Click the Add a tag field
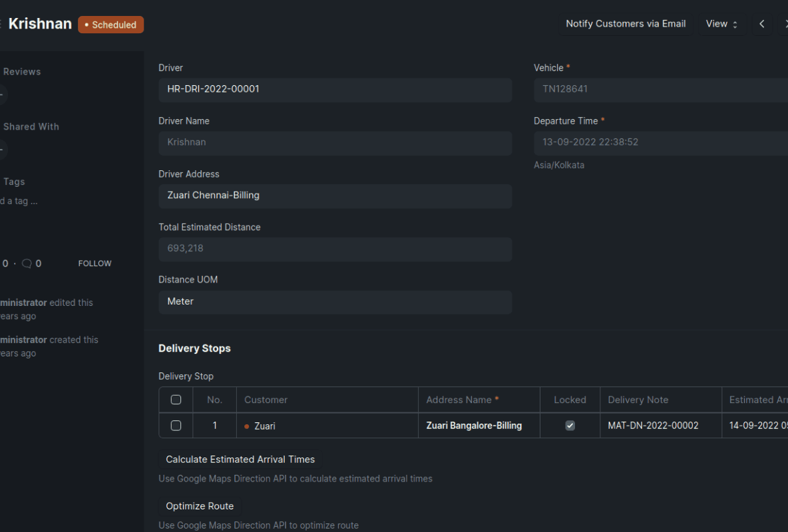788x532 pixels. tap(20, 201)
